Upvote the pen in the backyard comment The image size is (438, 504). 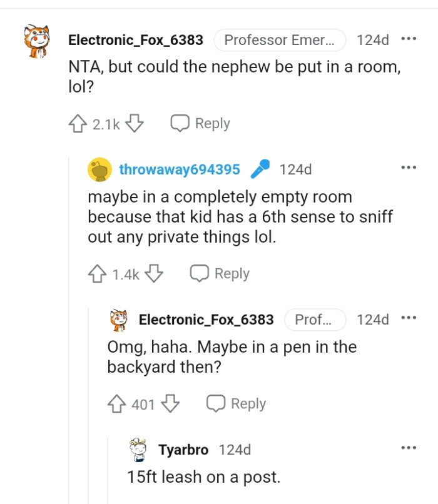117,405
